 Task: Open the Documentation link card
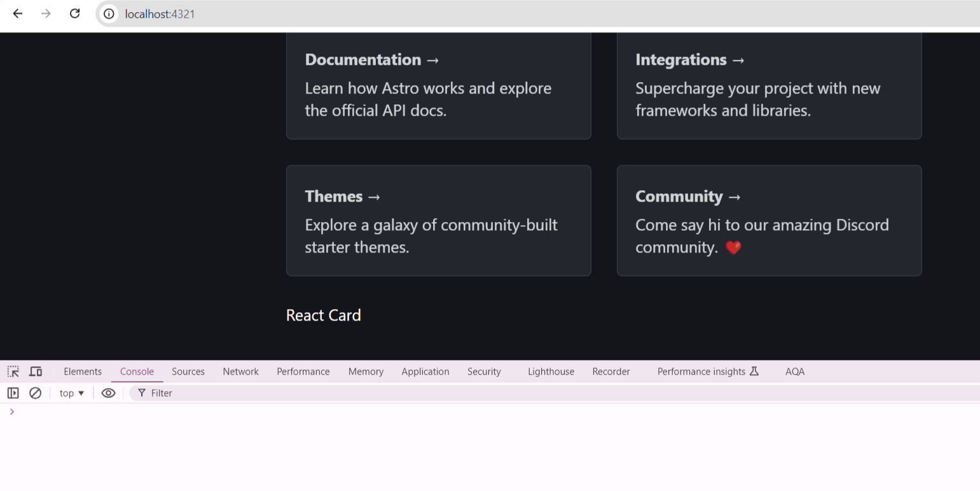click(x=439, y=86)
